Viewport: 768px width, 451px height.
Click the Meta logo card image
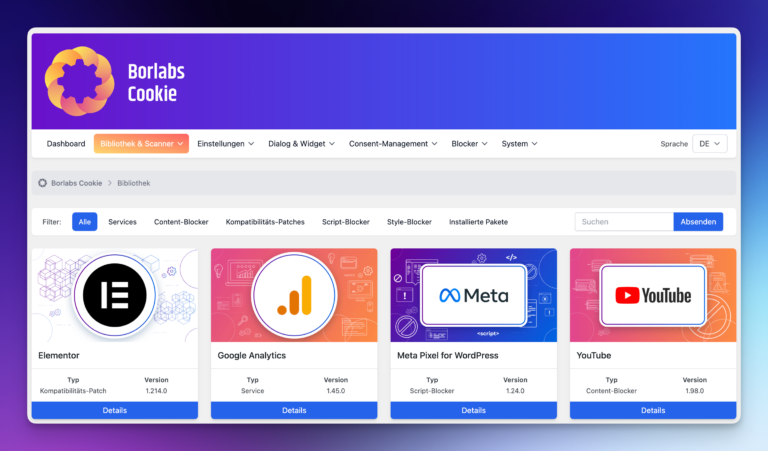pyautogui.click(x=474, y=295)
